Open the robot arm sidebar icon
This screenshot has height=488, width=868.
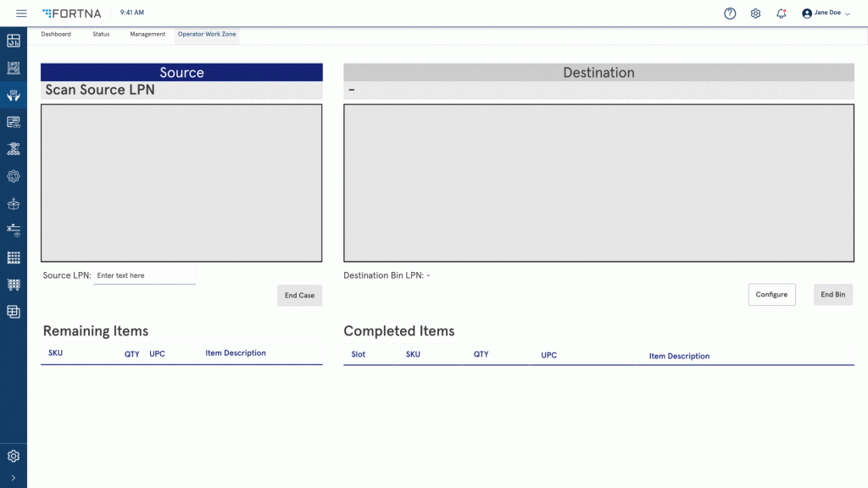click(x=14, y=149)
